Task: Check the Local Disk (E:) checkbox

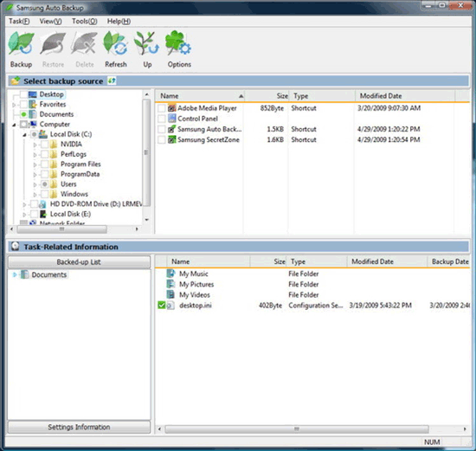Action: (34, 214)
